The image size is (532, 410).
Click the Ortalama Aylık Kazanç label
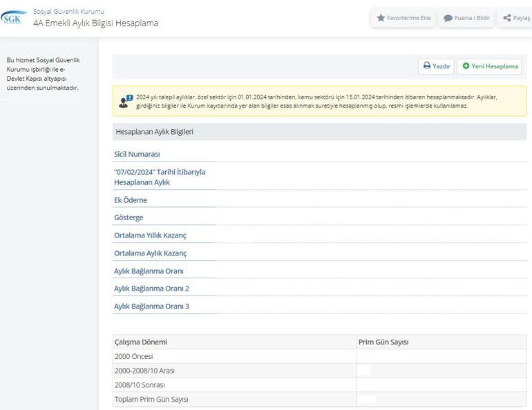tap(150, 253)
